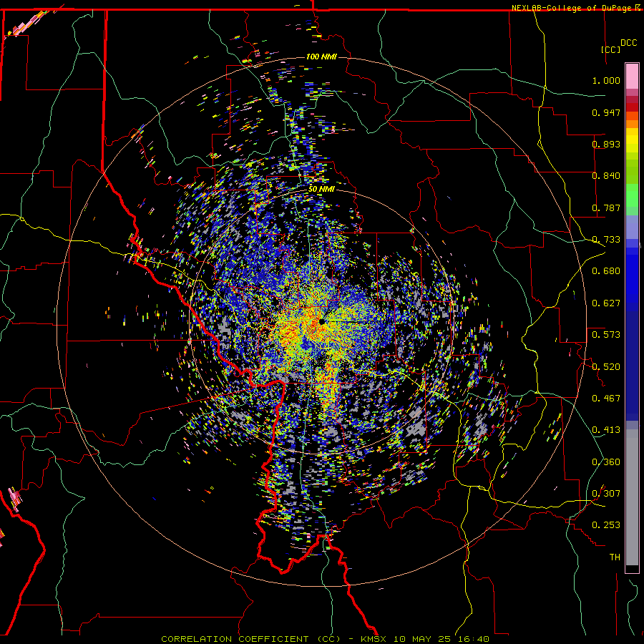Image resolution: width=644 pixels, height=644 pixels.
Task: Click the 0.733 color scale value
Action: 606,240
